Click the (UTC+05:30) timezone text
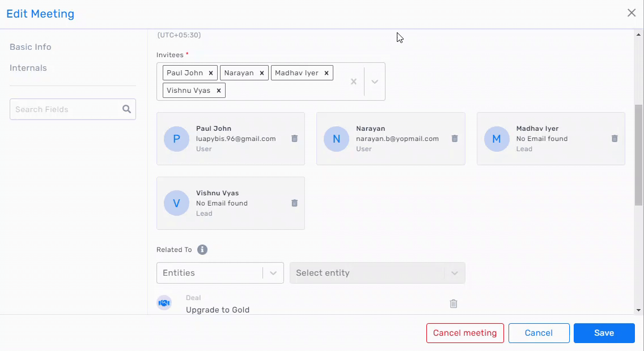 click(x=179, y=35)
